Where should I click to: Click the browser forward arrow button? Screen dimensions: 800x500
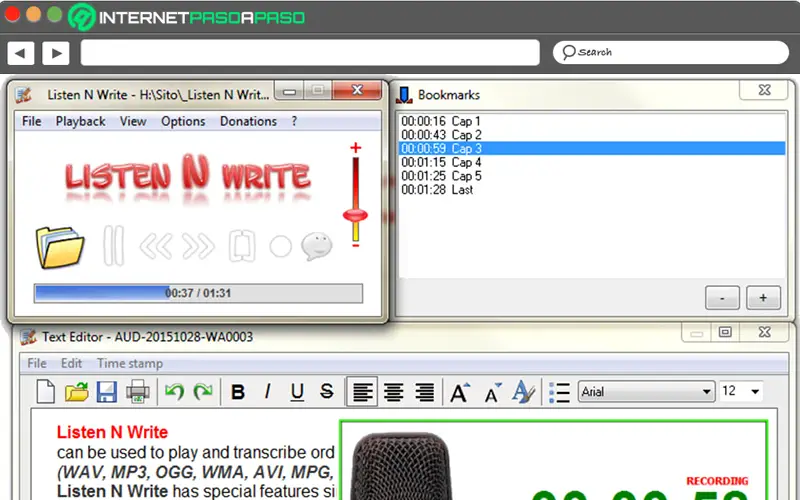(56, 53)
